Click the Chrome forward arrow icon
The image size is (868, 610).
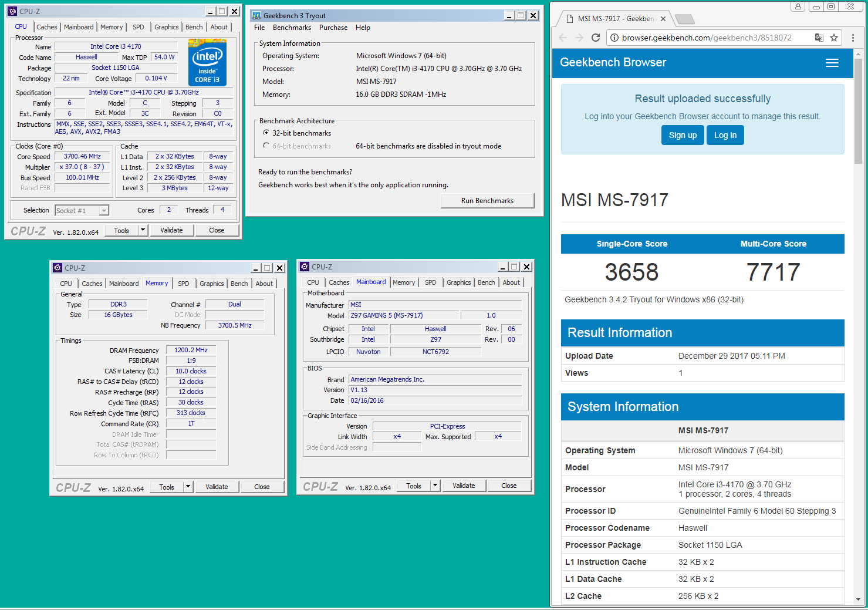pos(579,38)
